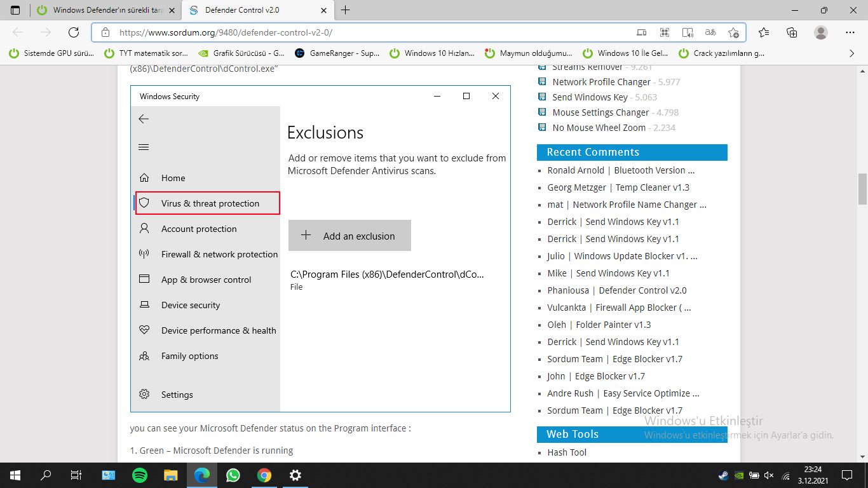
Task: Open the notification Action Center
Action: (x=847, y=475)
